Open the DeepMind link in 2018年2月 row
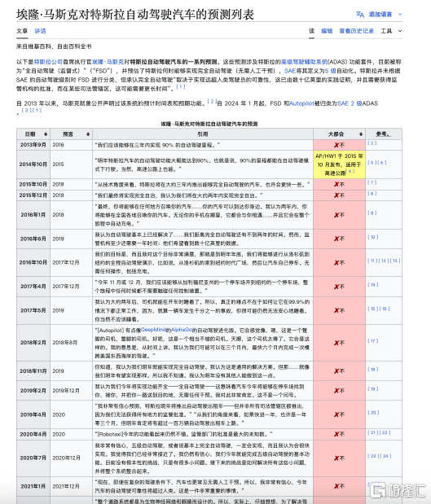Screen dimensions: 431x504 (x=153, y=330)
